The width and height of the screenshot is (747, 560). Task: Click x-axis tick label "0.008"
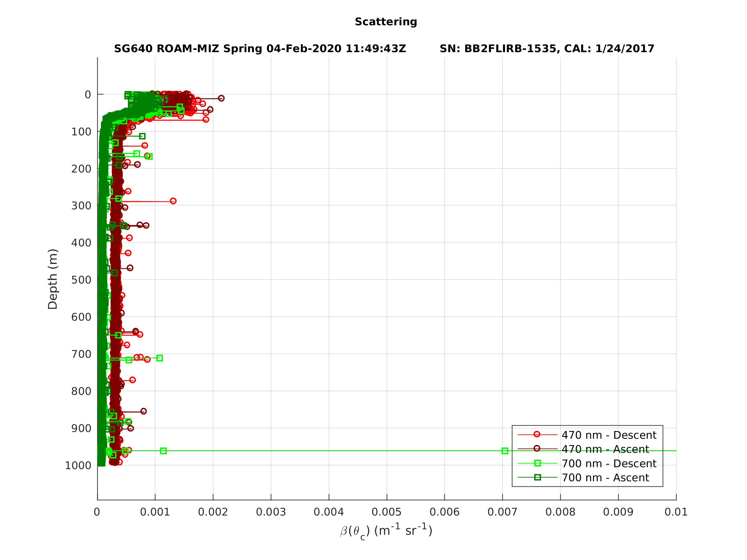pyautogui.click(x=560, y=512)
